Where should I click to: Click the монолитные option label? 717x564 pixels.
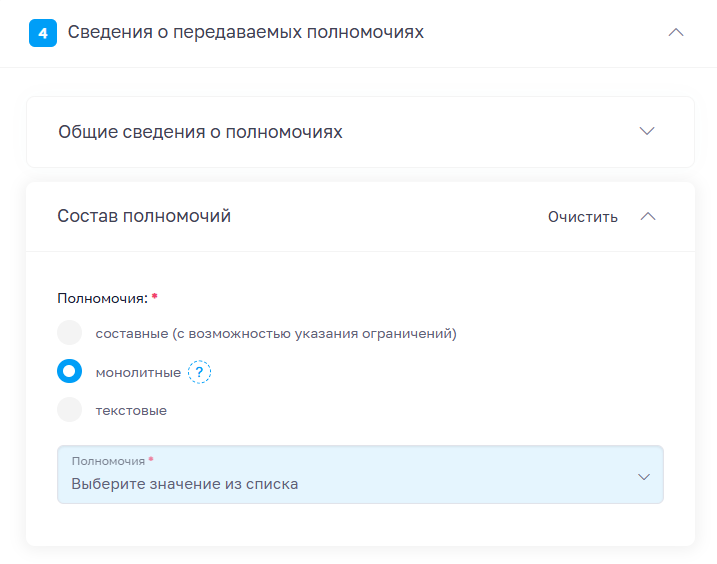[138, 373]
